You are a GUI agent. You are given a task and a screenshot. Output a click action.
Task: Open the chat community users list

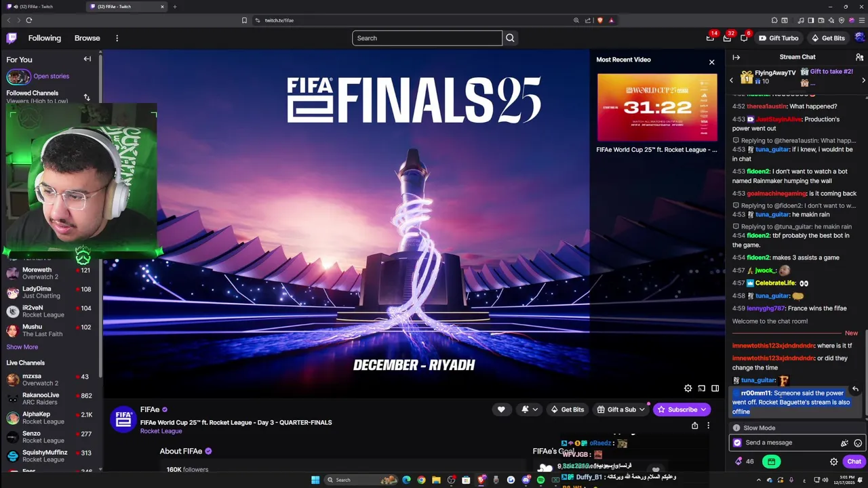pyautogui.click(x=859, y=57)
